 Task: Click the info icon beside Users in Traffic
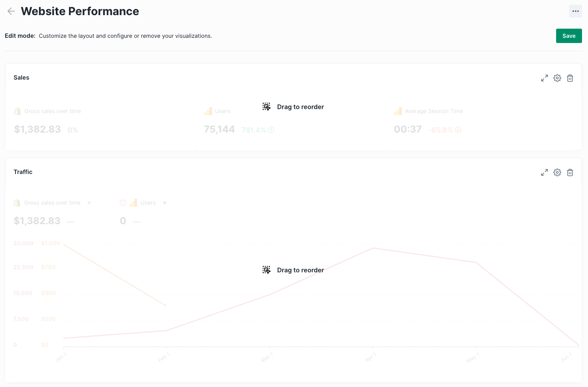point(123,203)
